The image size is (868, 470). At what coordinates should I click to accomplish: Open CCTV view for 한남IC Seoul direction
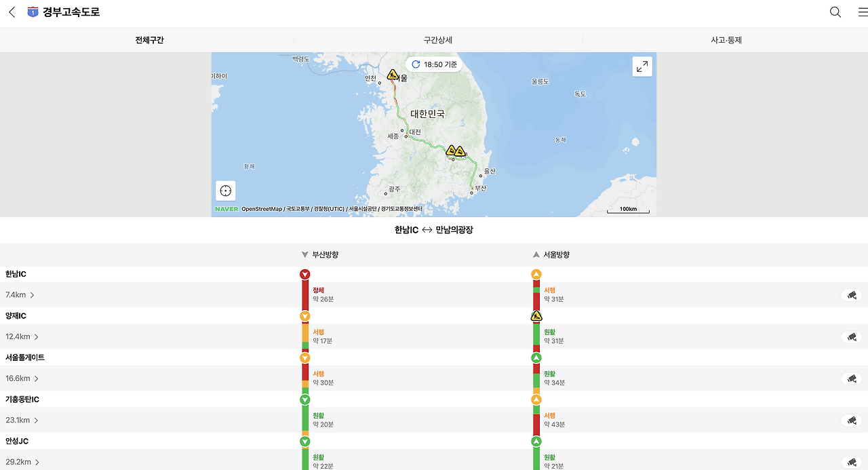851,294
